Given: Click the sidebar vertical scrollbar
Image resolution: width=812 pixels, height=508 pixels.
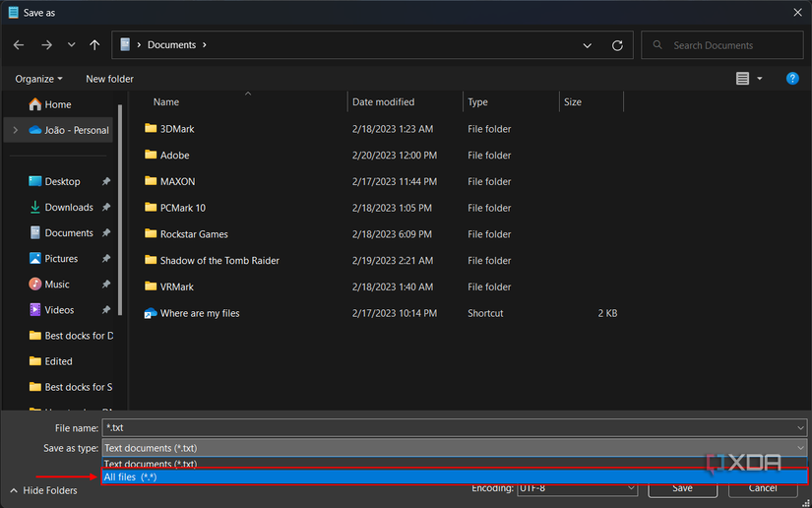Looking at the screenshot, I should [x=120, y=210].
